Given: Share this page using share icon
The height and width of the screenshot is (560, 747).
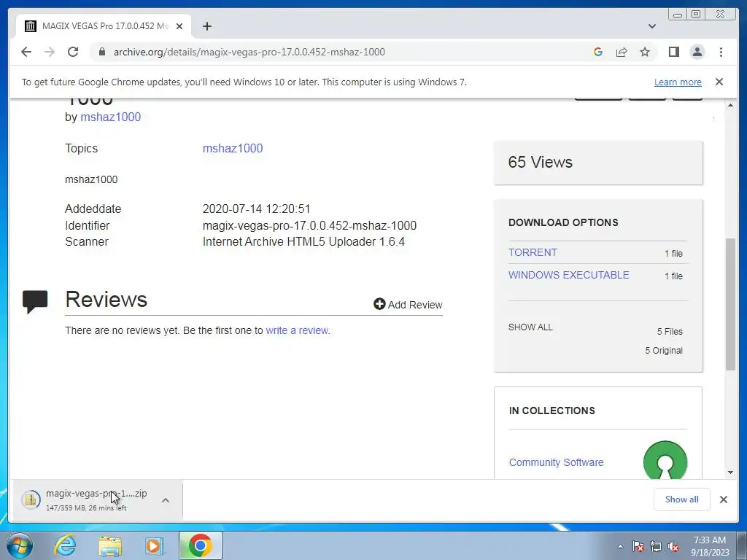Looking at the screenshot, I should click(x=622, y=52).
